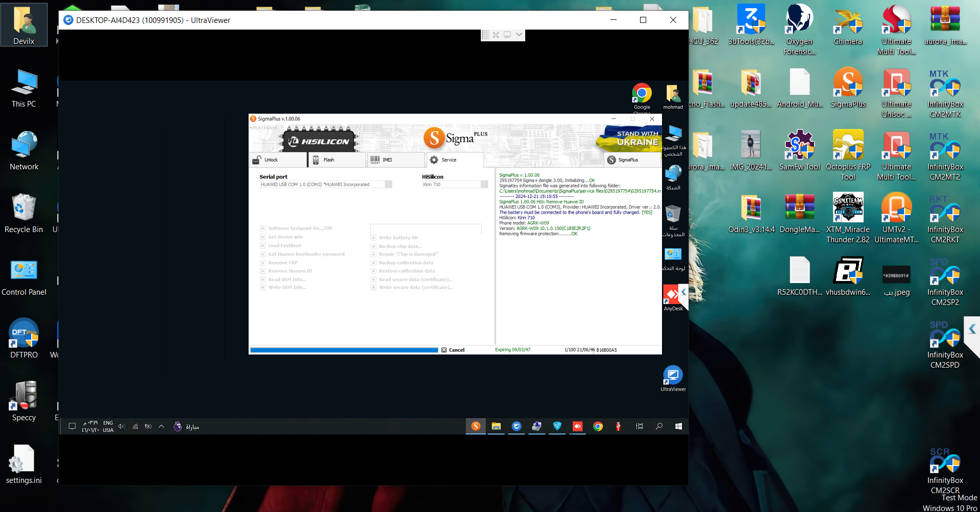Click the SigmaPlus taskbar icon in remote session

[x=476, y=426]
